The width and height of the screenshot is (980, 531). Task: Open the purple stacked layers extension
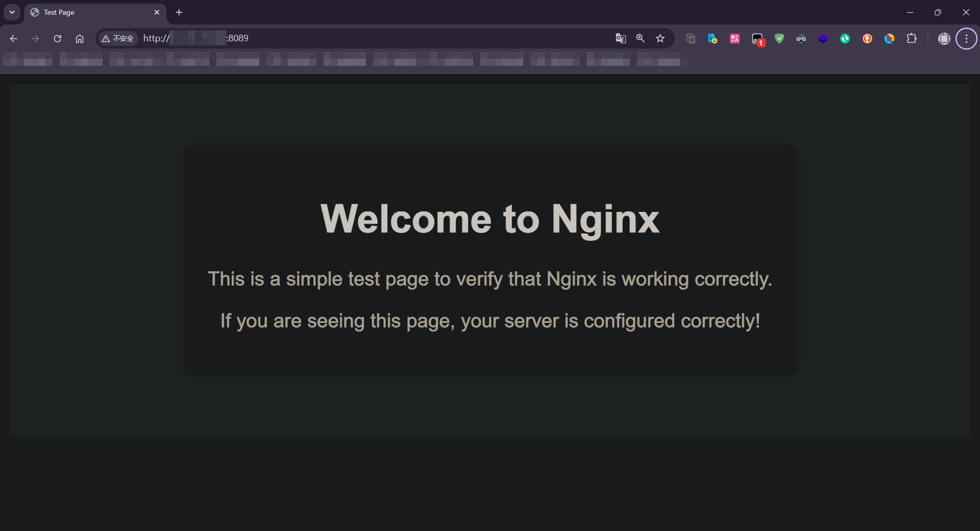pyautogui.click(x=823, y=38)
